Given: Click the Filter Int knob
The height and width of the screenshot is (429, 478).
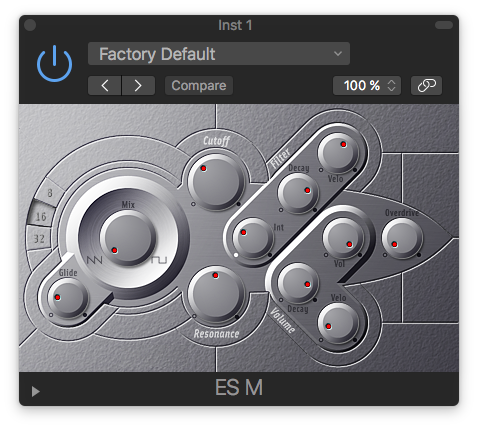Looking at the screenshot, I should (253, 238).
